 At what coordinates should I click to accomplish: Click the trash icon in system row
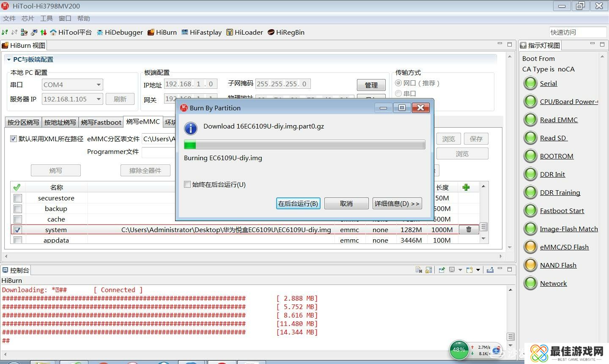(x=469, y=230)
